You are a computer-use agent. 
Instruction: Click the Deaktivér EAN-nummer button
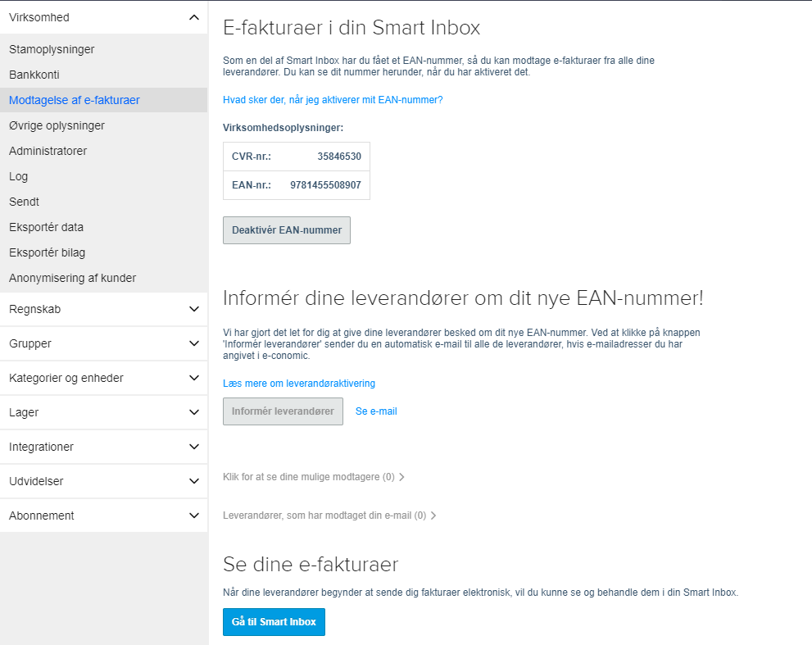287,230
